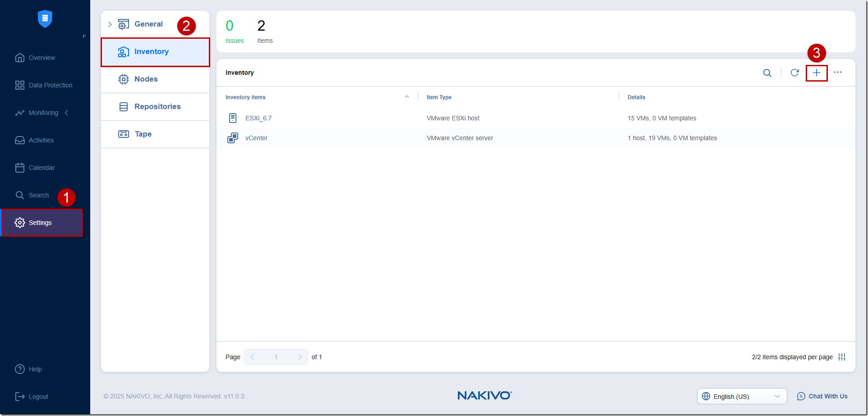The height and width of the screenshot is (416, 868).
Task: Click the NAKIVO shield logo icon
Action: coord(45,18)
